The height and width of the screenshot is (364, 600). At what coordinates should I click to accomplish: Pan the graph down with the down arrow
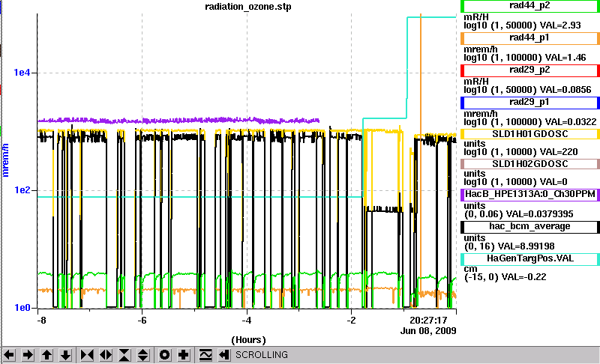pyautogui.click(x=65, y=355)
